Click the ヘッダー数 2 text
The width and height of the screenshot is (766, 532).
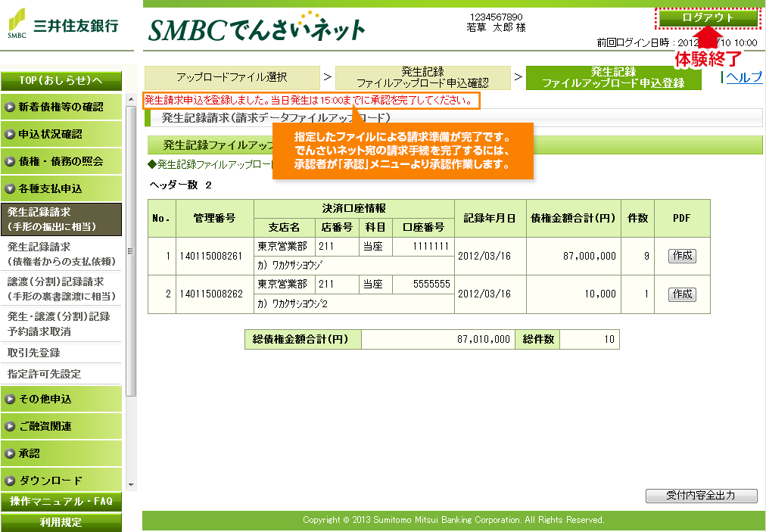[x=180, y=185]
